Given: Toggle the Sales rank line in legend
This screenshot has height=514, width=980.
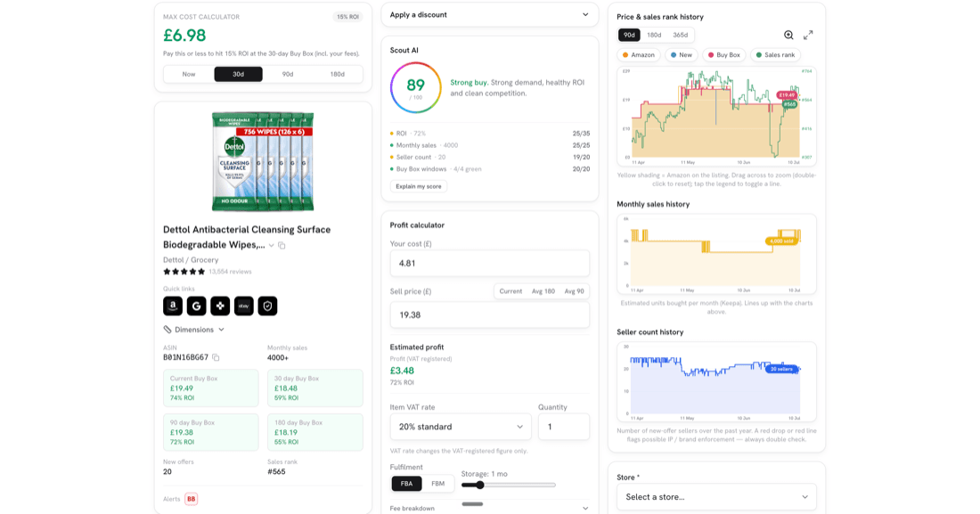Looking at the screenshot, I should (776, 55).
